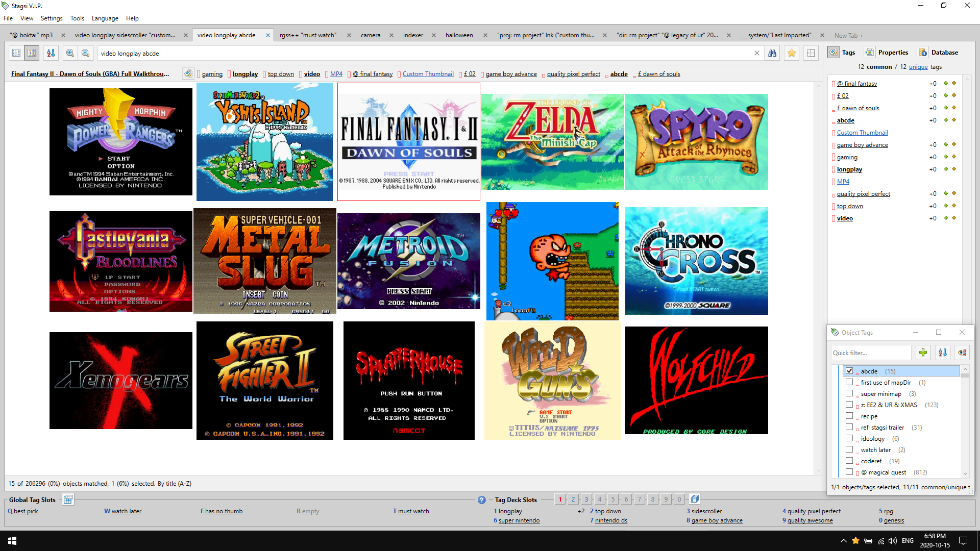Select the Chrono Cross thumbnail

(x=696, y=261)
